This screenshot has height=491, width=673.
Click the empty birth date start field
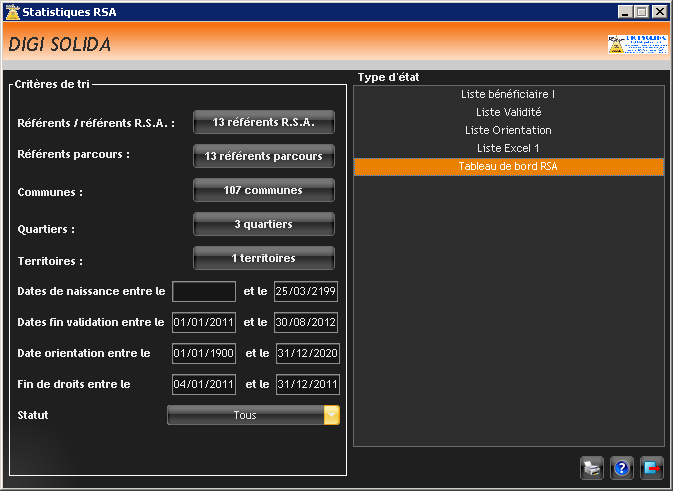[204, 292]
